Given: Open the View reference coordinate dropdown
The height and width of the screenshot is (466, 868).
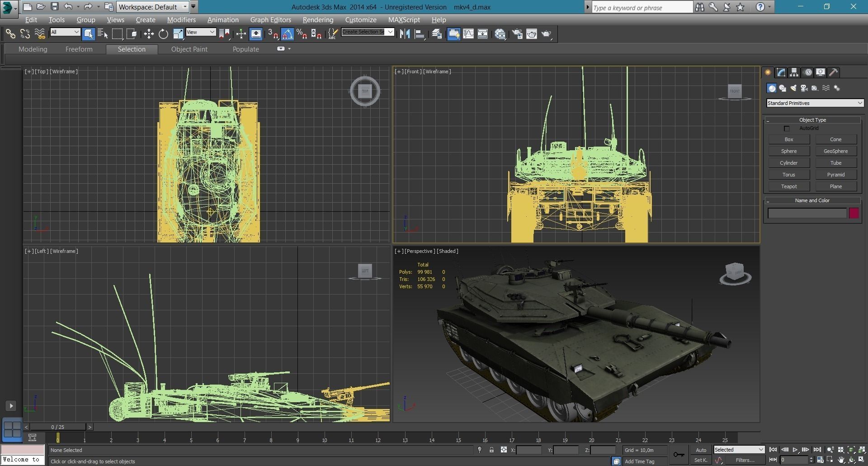Looking at the screenshot, I should point(201,32).
